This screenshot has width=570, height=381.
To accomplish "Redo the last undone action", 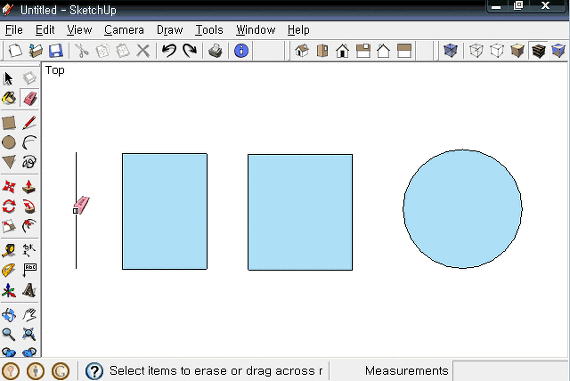I will 190,51.
